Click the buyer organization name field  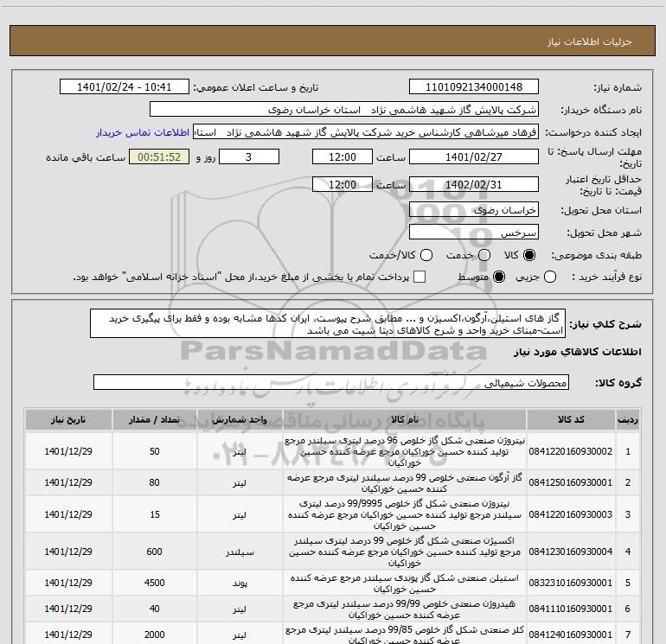pyautogui.click(x=344, y=110)
